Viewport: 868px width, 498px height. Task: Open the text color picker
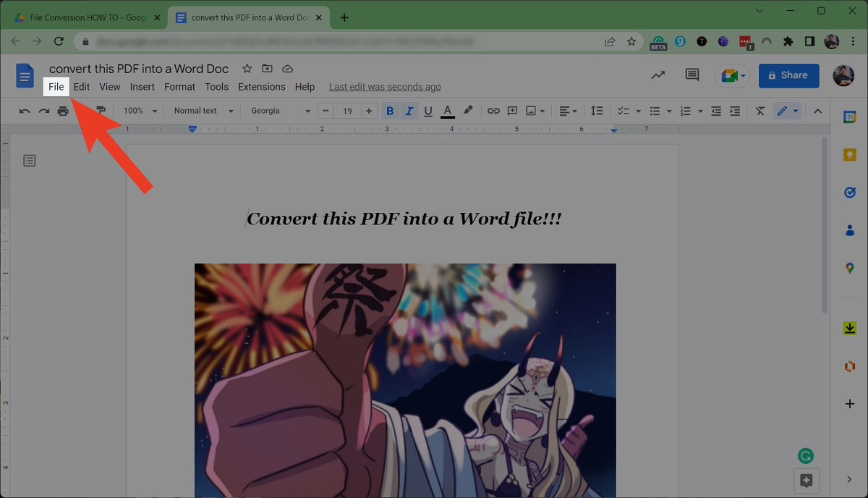tap(448, 111)
